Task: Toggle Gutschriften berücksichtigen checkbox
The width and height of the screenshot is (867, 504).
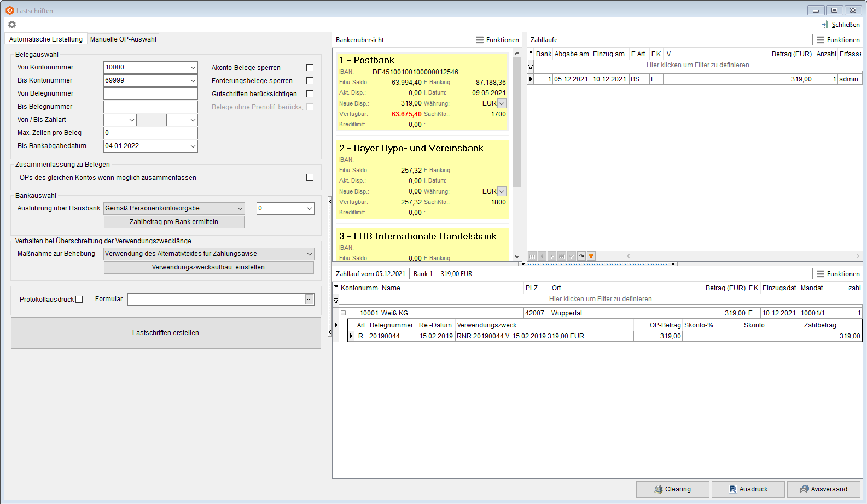Action: click(x=310, y=94)
